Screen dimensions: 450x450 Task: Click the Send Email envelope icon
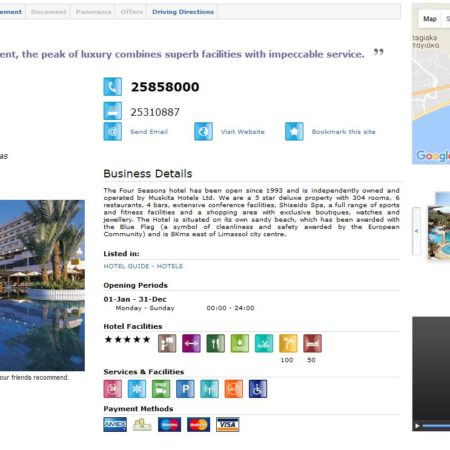pos(112,131)
